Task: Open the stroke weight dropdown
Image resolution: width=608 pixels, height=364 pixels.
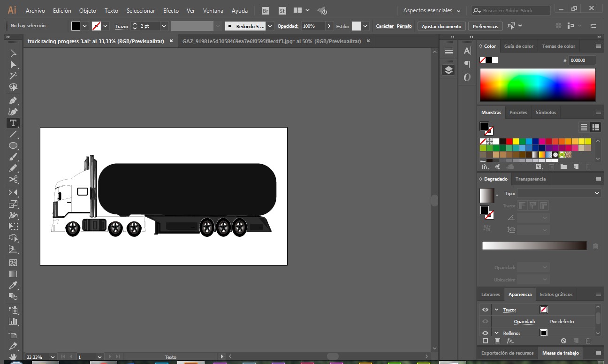Action: coord(164,26)
